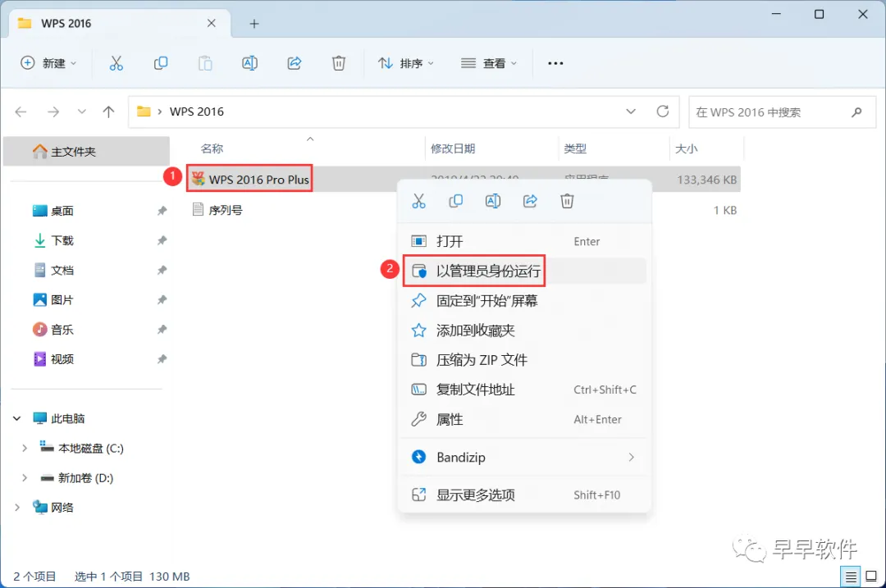
Task: Choose 添加到收藏夹 menu item
Action: pos(524,330)
